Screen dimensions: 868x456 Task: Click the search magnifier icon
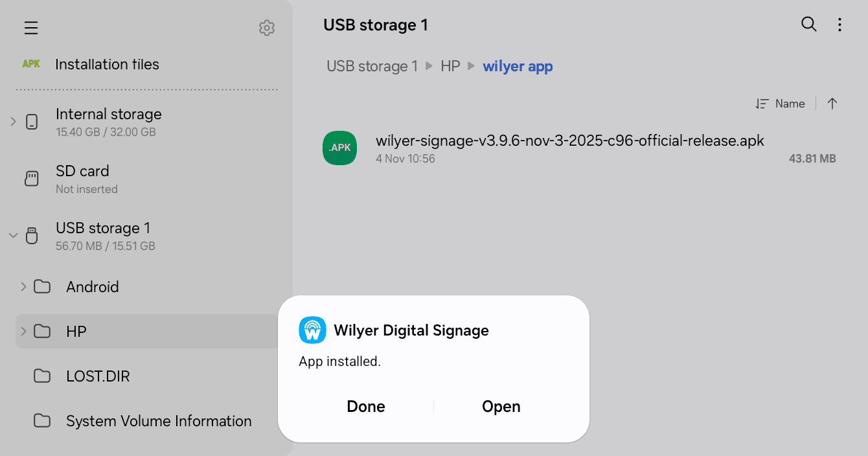[809, 25]
